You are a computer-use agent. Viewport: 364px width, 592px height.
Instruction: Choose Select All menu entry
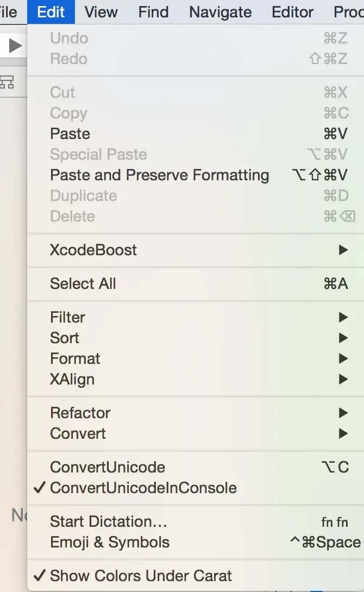[83, 284]
